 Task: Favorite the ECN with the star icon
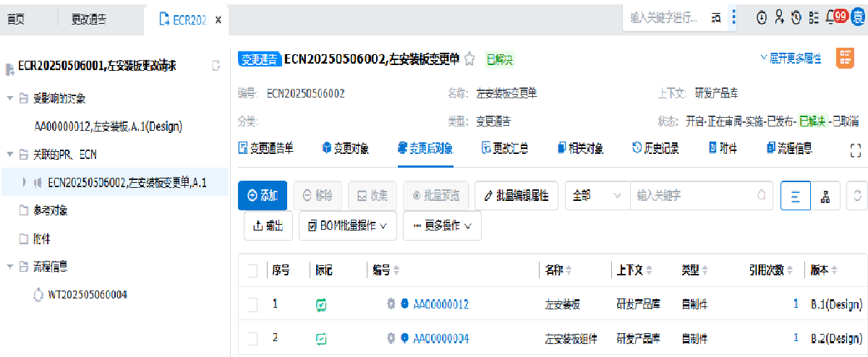click(469, 59)
